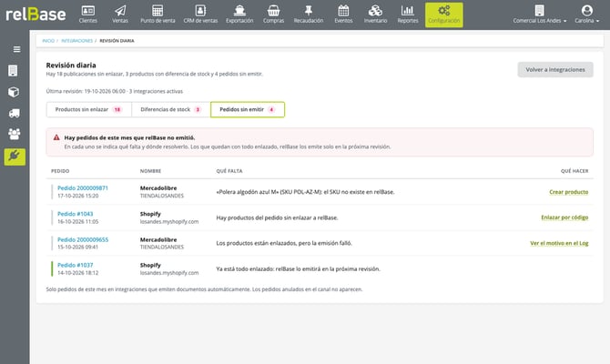
Task: Open Pedido #1043 link
Action: tap(75, 214)
